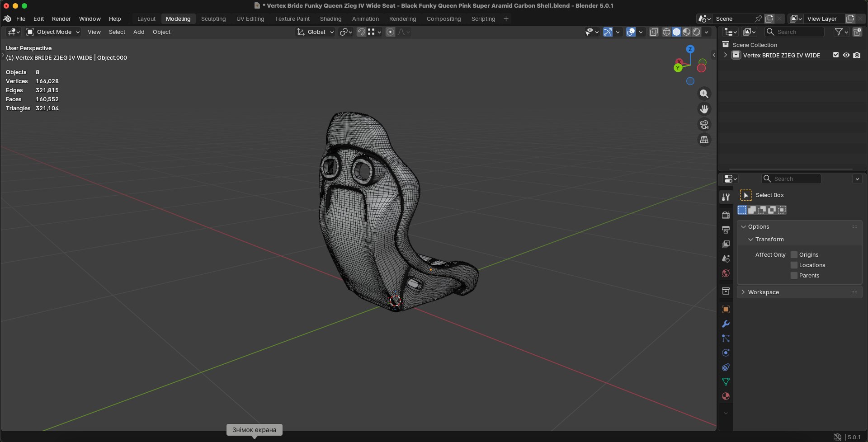Open the shading options dropdown arrow
The width and height of the screenshot is (868, 442).
click(707, 32)
